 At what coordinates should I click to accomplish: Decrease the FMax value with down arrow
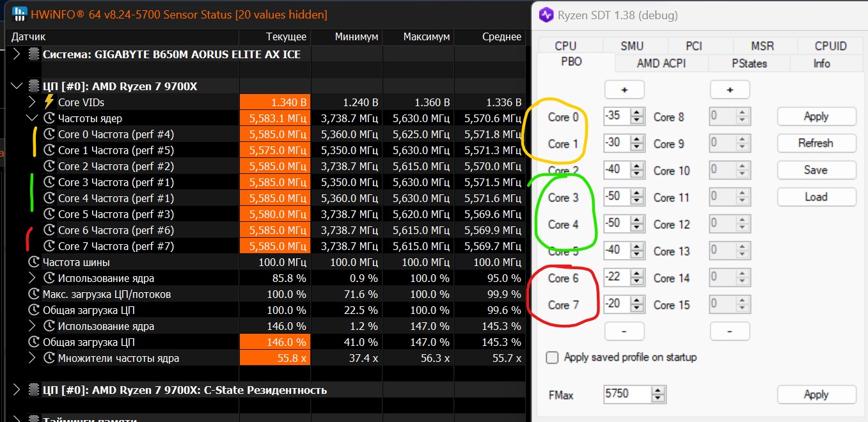657,398
